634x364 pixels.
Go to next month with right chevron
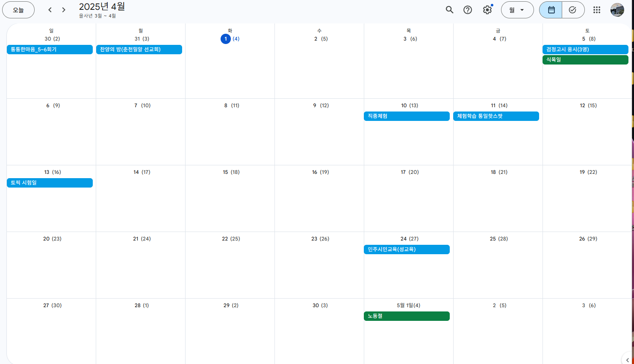[64, 10]
